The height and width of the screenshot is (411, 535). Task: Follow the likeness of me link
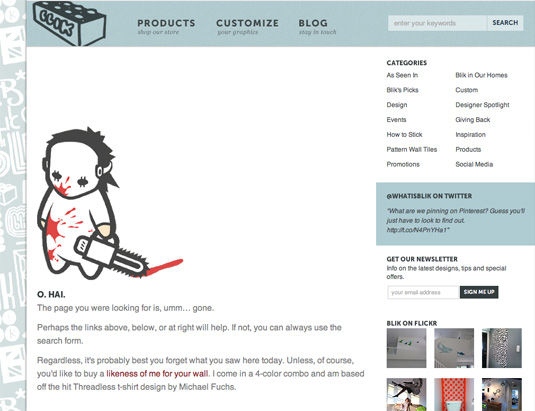click(157, 373)
